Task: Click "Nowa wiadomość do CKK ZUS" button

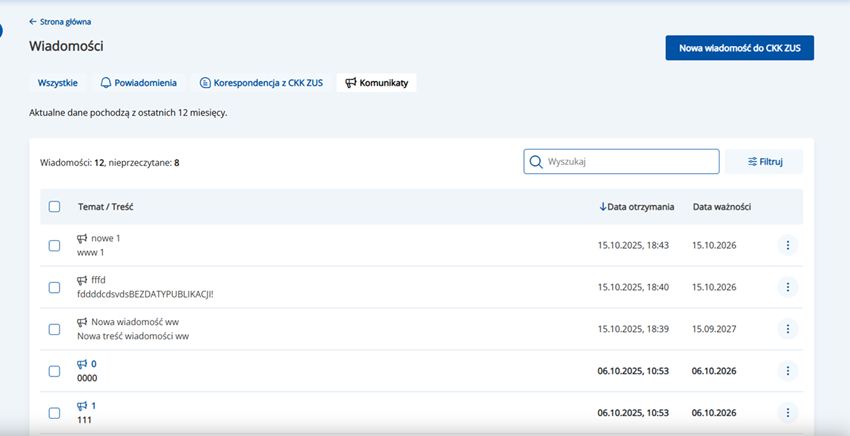Action: 739,47
